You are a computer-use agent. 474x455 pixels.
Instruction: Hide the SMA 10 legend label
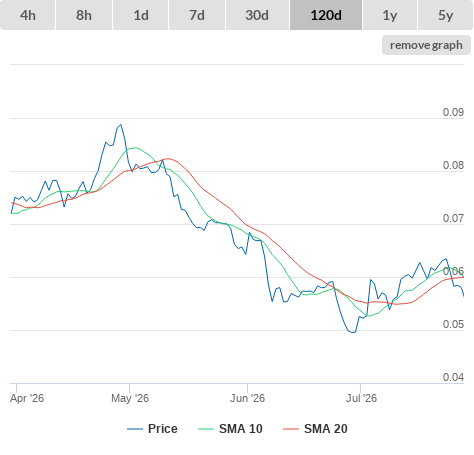[241, 429]
